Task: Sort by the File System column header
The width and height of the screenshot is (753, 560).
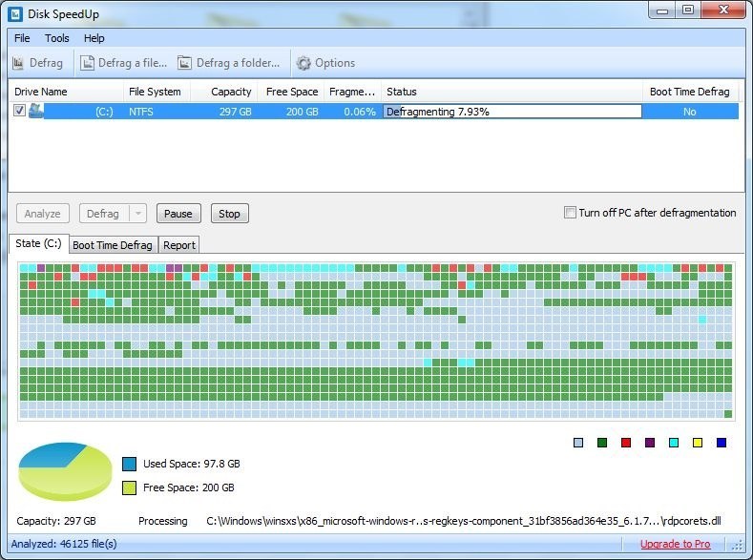Action: click(x=157, y=92)
